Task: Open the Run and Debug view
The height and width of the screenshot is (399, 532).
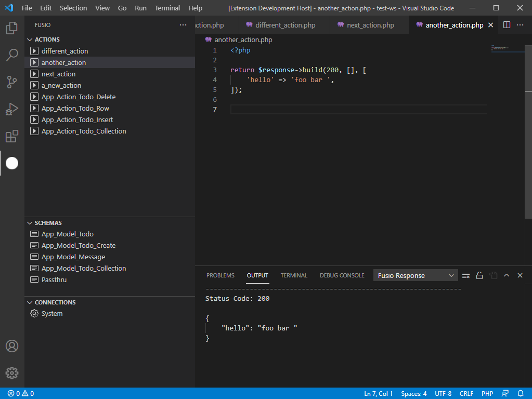Action: coord(12,109)
